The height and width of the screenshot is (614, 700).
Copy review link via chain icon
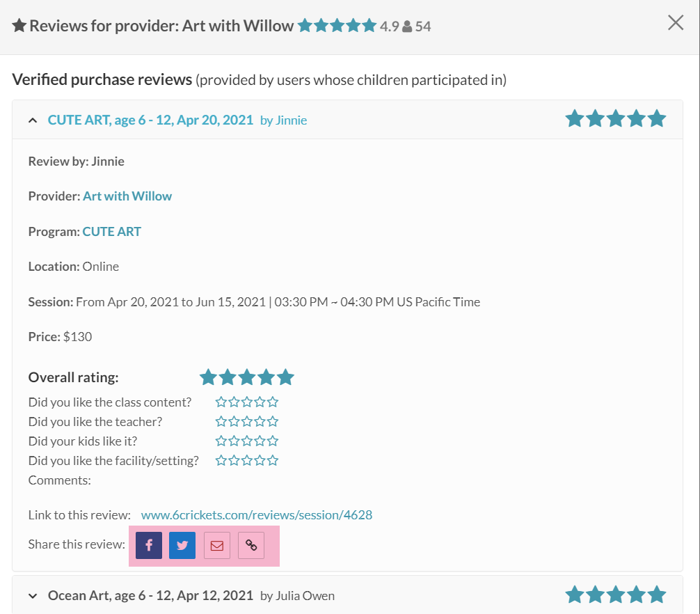point(251,546)
